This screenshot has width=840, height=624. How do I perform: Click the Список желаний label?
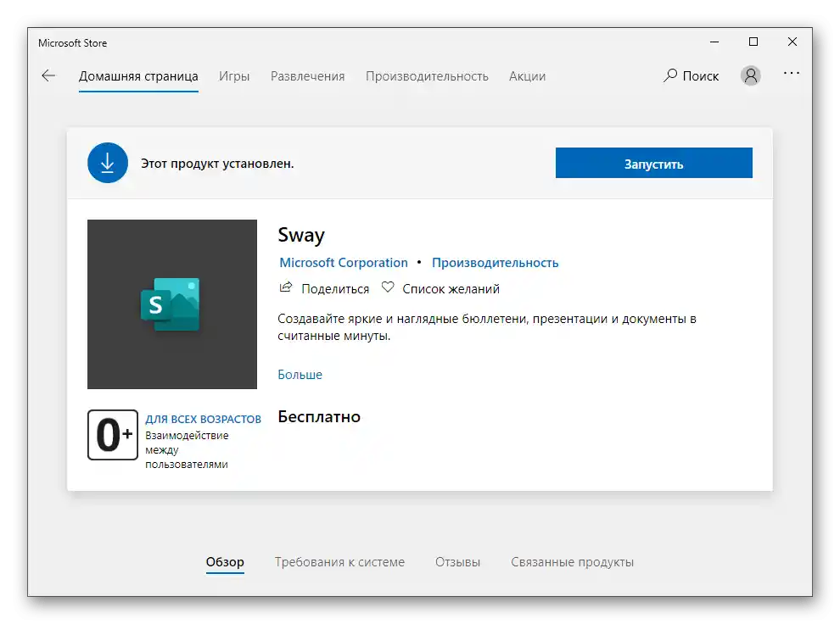point(451,289)
